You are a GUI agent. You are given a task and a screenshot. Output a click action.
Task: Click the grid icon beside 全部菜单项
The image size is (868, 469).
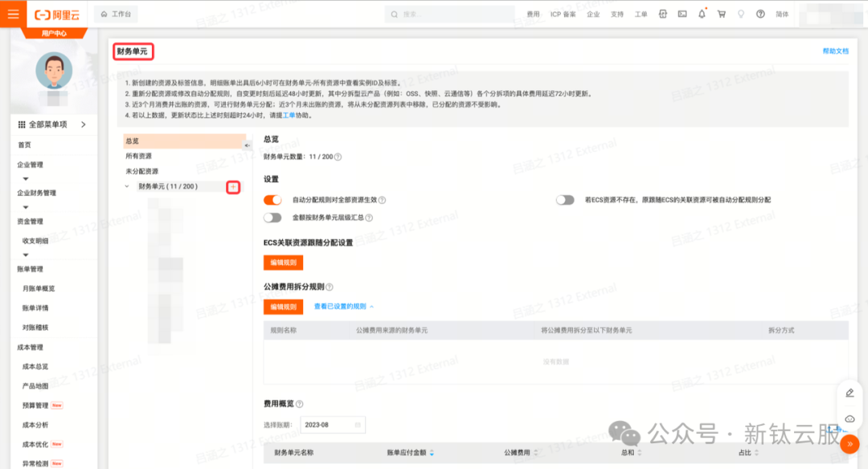click(x=22, y=125)
